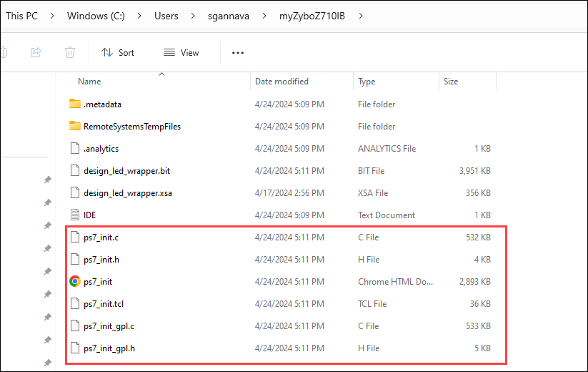The width and height of the screenshot is (588, 372).
Task: Sort files by the Date modified column
Action: [281, 82]
